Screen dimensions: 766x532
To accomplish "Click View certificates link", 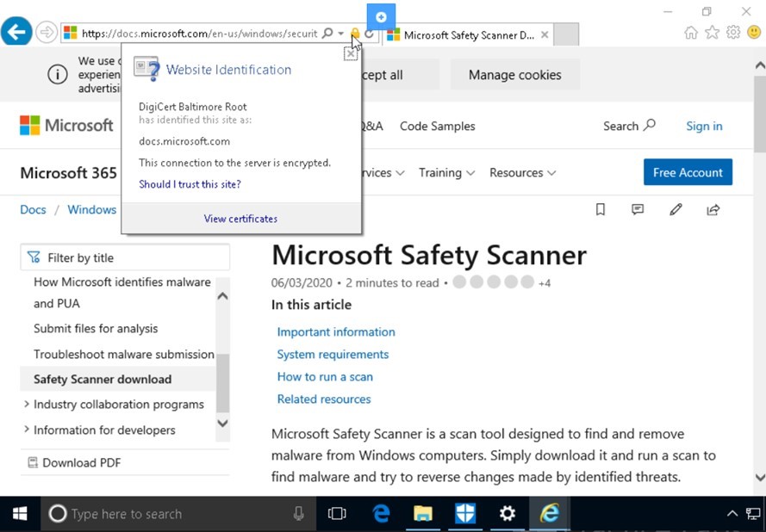I will click(x=240, y=219).
